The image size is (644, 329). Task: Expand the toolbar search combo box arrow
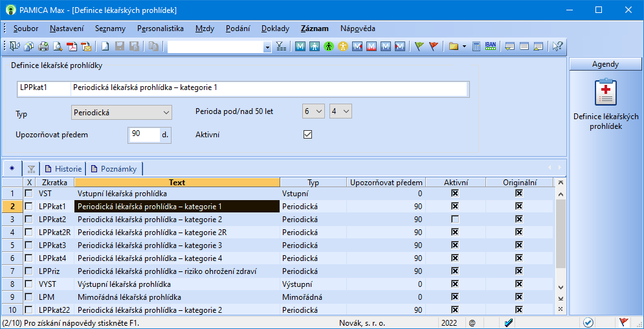268,47
